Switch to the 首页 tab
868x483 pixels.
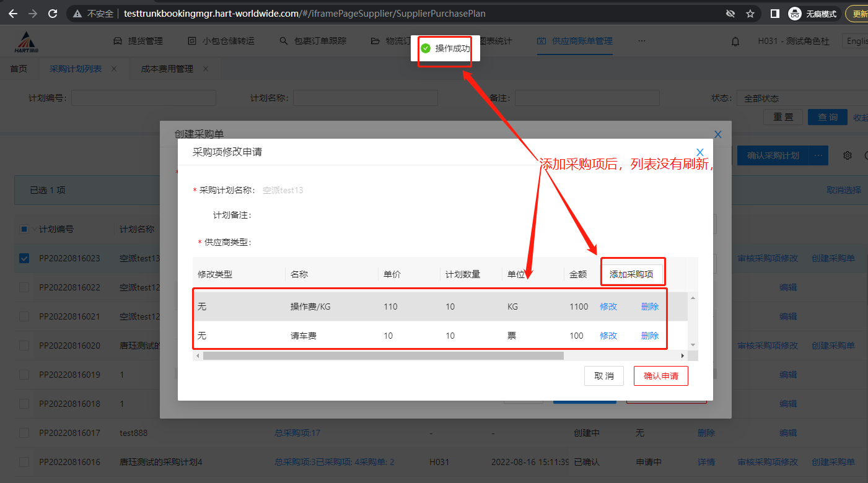click(19, 69)
